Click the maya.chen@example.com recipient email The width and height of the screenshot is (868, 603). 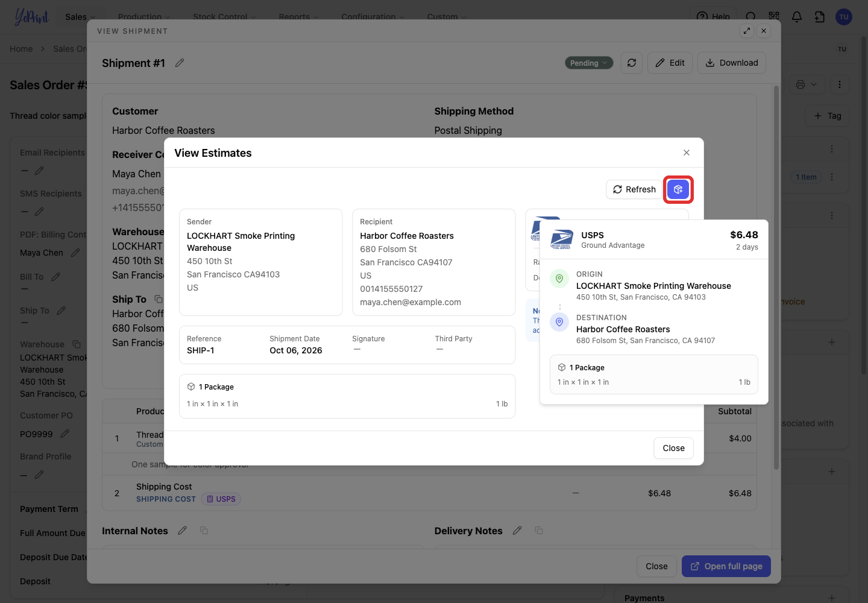point(410,302)
